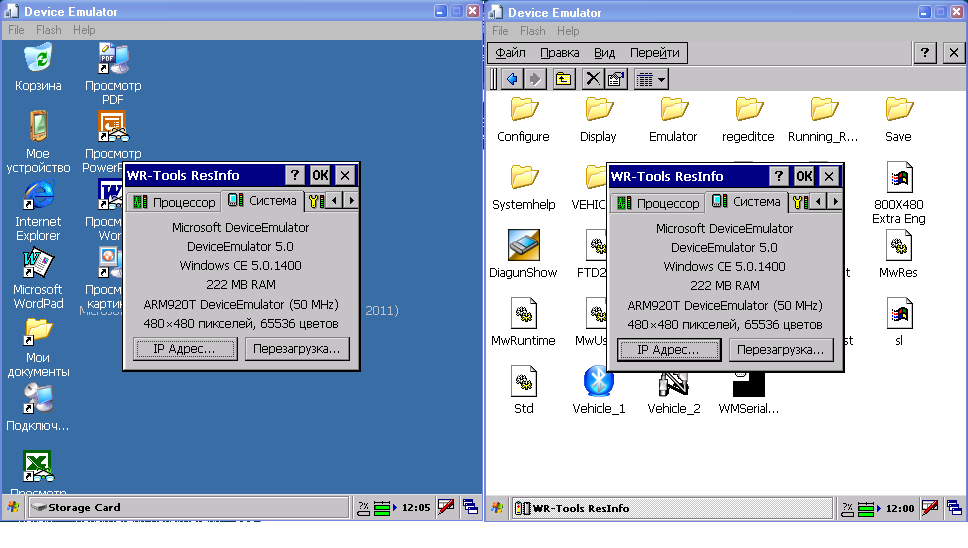Open Мои документы folder on desktop
The image size is (968, 548).
(x=38, y=347)
